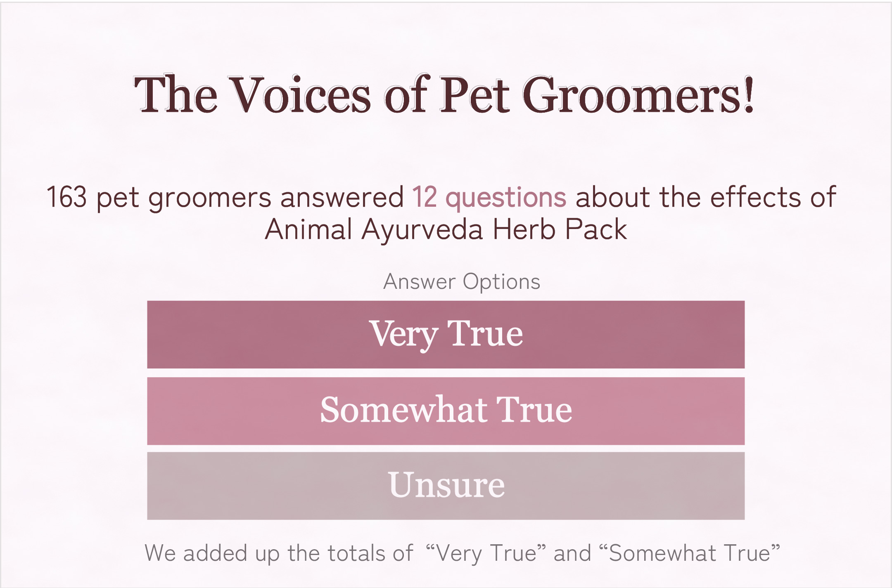The image size is (892, 588).
Task: Click the word "Groomers!" in the title
Action: [x=638, y=95]
